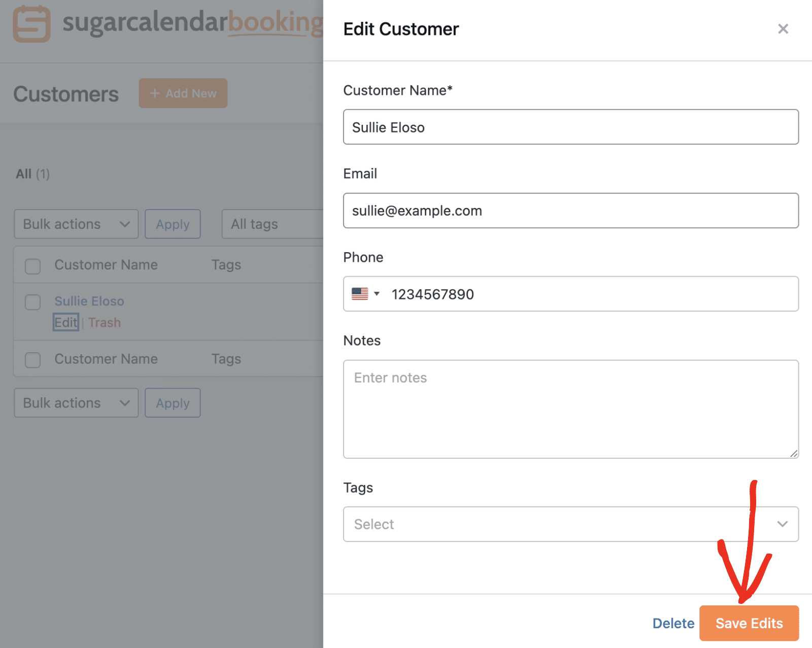Select the All (1) filter tab
Viewport: 812px width, 648px height.
pyautogui.click(x=32, y=174)
